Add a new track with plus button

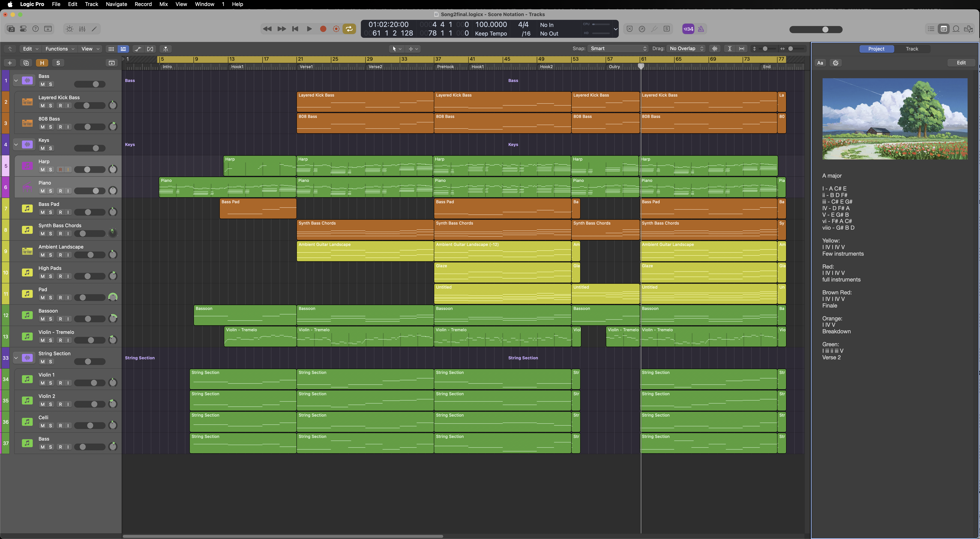[10, 63]
